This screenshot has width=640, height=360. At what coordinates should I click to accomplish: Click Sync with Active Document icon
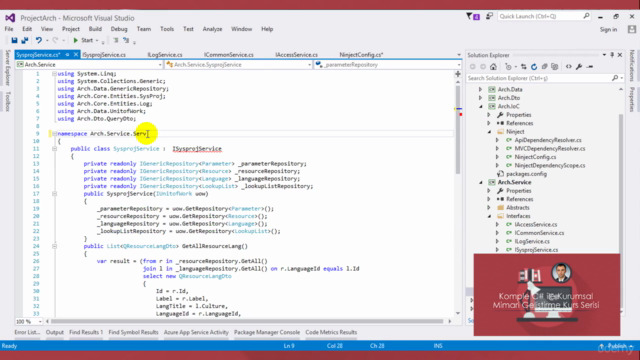coord(524,67)
